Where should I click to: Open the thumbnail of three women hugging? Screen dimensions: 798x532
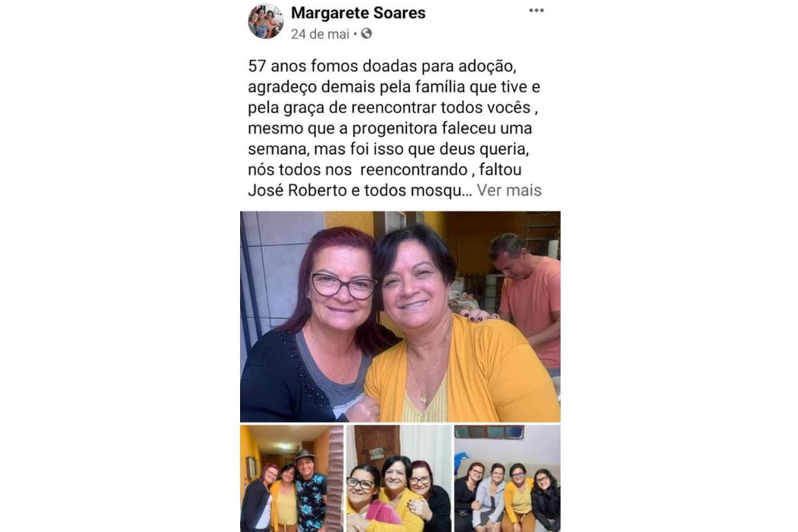399,478
